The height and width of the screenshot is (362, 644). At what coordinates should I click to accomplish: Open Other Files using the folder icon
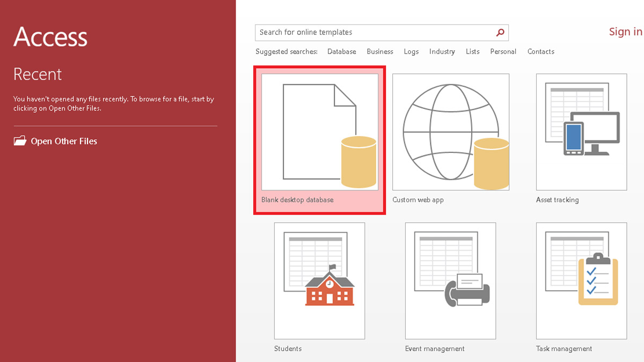[x=20, y=141]
